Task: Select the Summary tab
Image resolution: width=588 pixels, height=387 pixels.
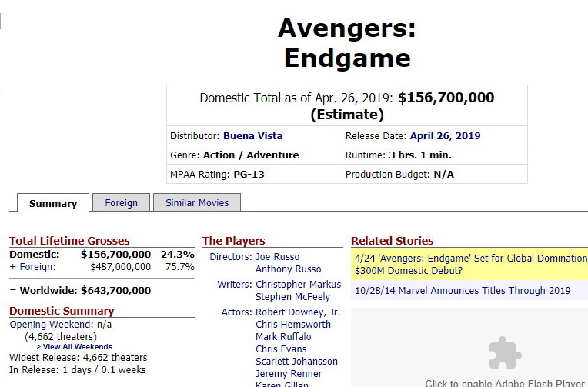Action: (53, 203)
